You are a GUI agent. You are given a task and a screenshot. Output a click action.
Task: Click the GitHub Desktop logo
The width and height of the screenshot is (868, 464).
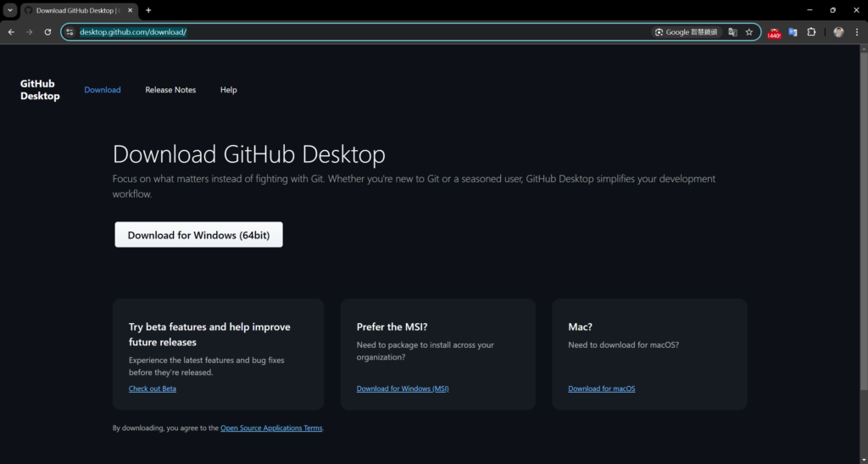pos(40,90)
